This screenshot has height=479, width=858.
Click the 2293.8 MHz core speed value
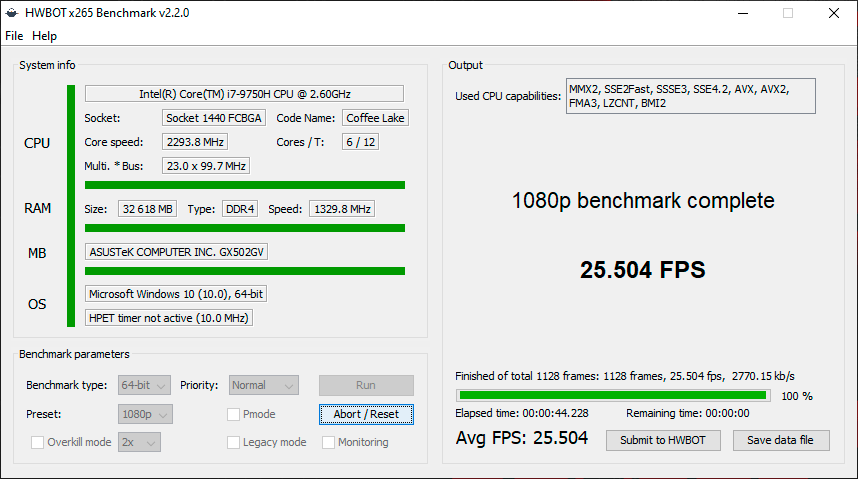pos(195,142)
